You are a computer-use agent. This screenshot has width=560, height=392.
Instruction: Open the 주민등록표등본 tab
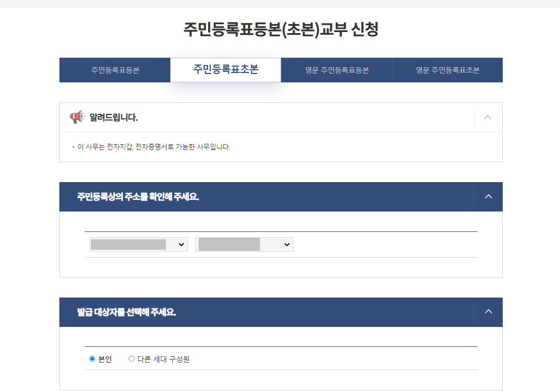[115, 70]
